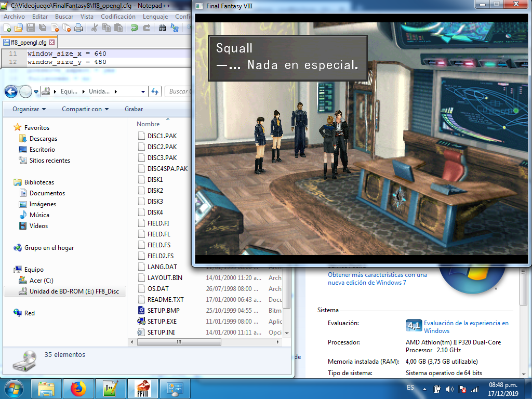The width and height of the screenshot is (532, 399).
Task: Click the Firefox taskbar icon
Action: [78, 389]
